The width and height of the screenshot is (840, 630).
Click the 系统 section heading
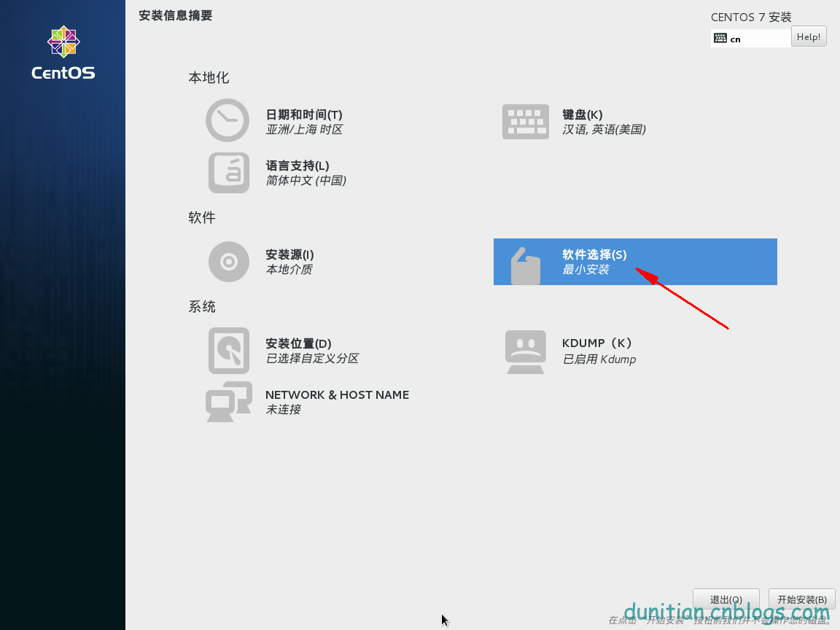pos(202,306)
